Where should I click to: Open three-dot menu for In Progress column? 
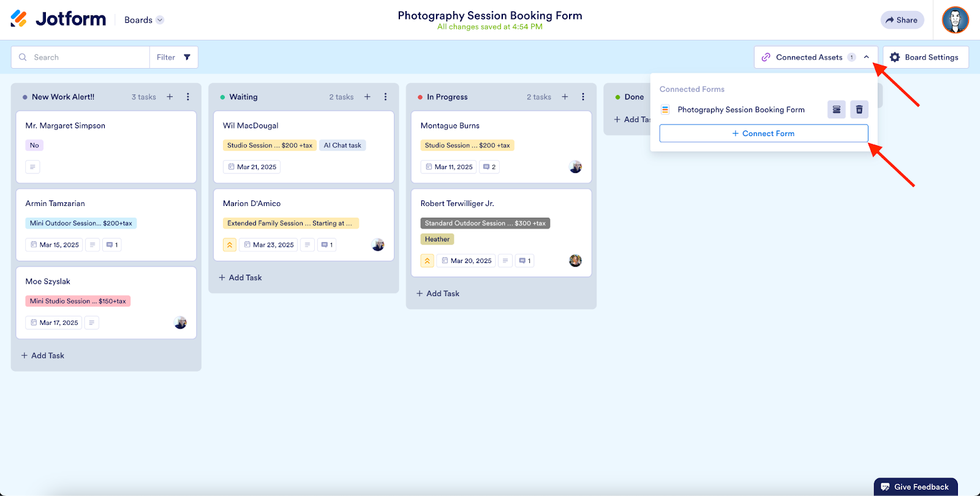click(x=583, y=97)
